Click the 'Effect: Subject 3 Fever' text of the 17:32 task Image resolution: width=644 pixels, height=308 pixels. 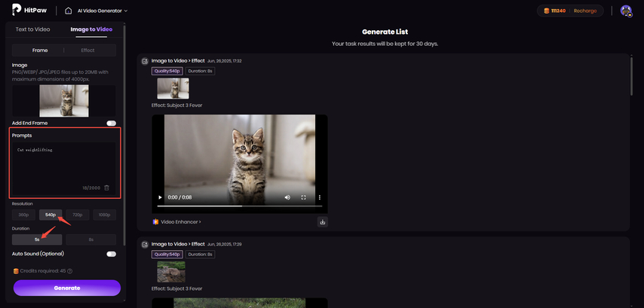point(176,105)
